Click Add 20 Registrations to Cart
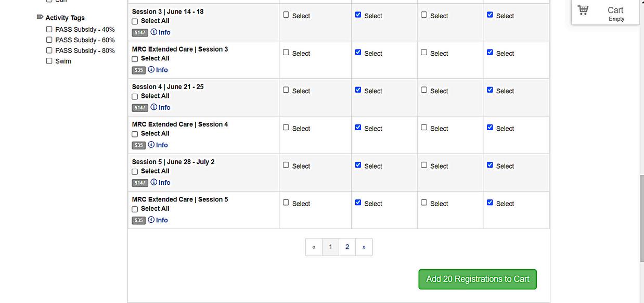The width and height of the screenshot is (644, 303). coord(478,279)
